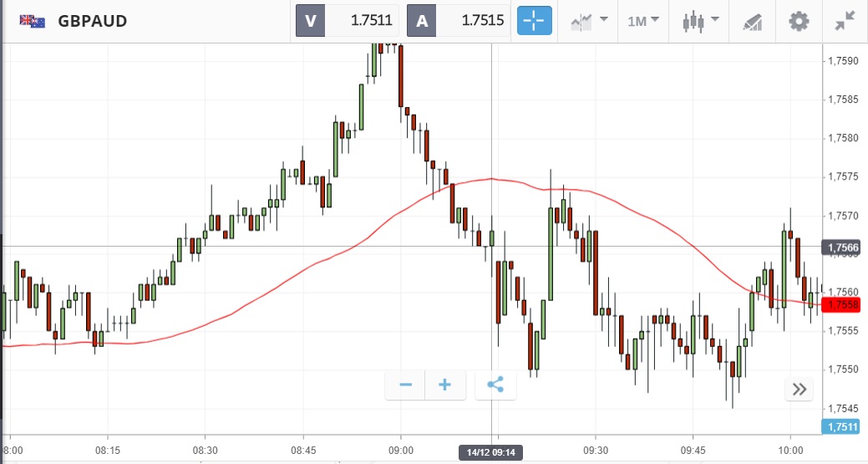Zoom out the chart with minus button
This screenshot has height=464, width=868.
(x=406, y=385)
